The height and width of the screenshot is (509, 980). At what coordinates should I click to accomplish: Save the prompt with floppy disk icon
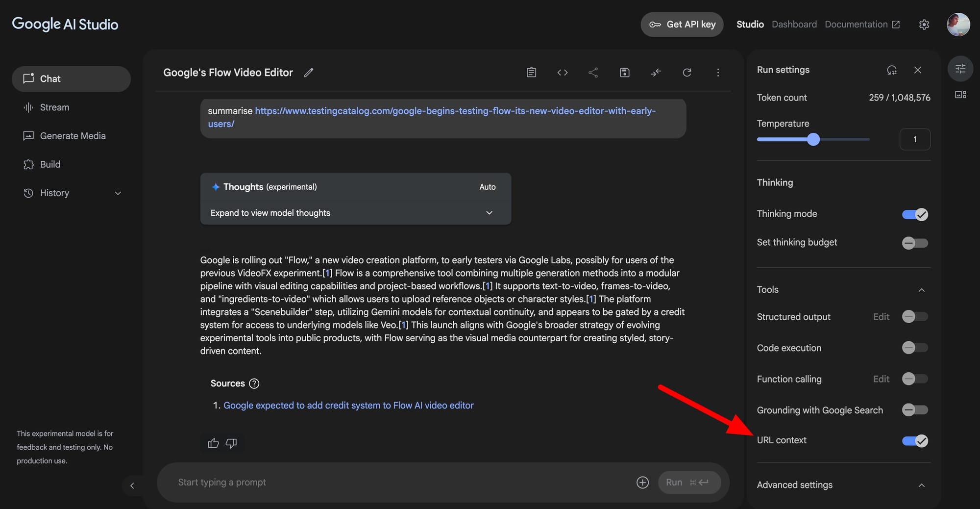point(625,73)
